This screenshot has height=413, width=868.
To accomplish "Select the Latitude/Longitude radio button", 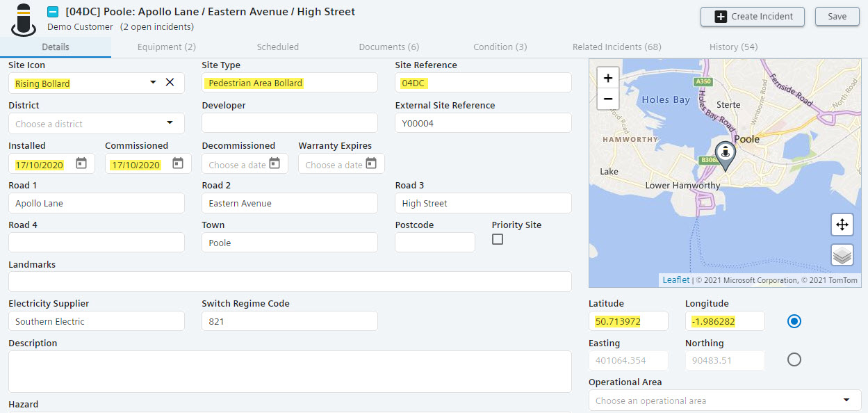I will tap(794, 321).
